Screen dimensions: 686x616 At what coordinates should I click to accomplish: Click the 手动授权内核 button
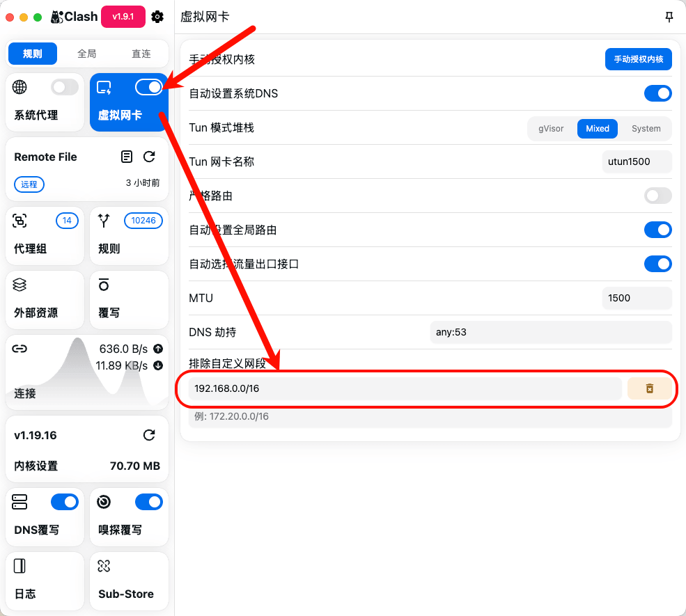click(639, 59)
